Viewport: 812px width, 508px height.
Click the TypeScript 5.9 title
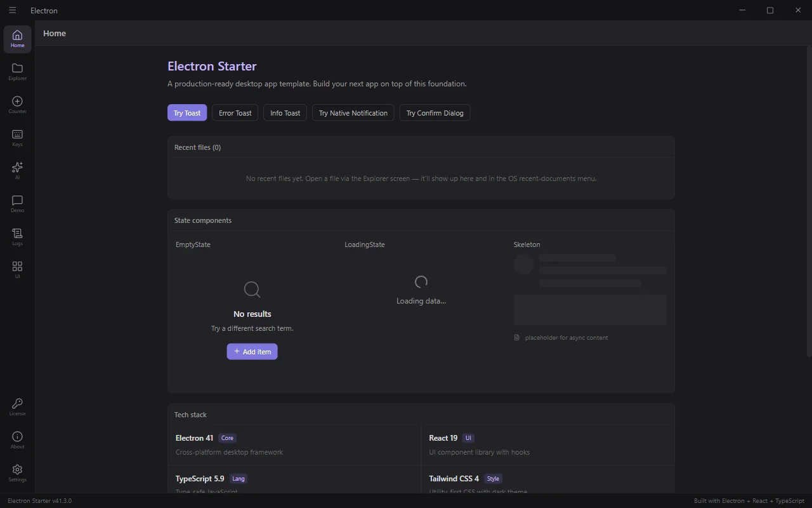pos(200,479)
